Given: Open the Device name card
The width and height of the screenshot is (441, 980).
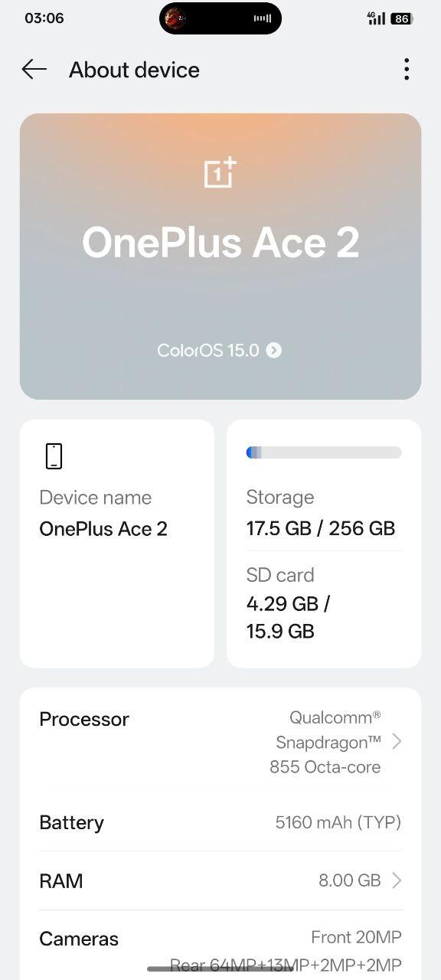Looking at the screenshot, I should 117,544.
